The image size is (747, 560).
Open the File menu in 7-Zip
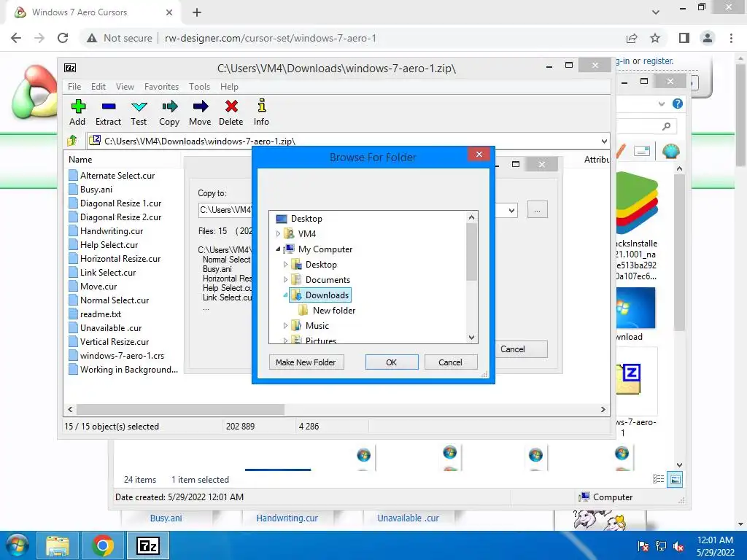[x=74, y=87]
